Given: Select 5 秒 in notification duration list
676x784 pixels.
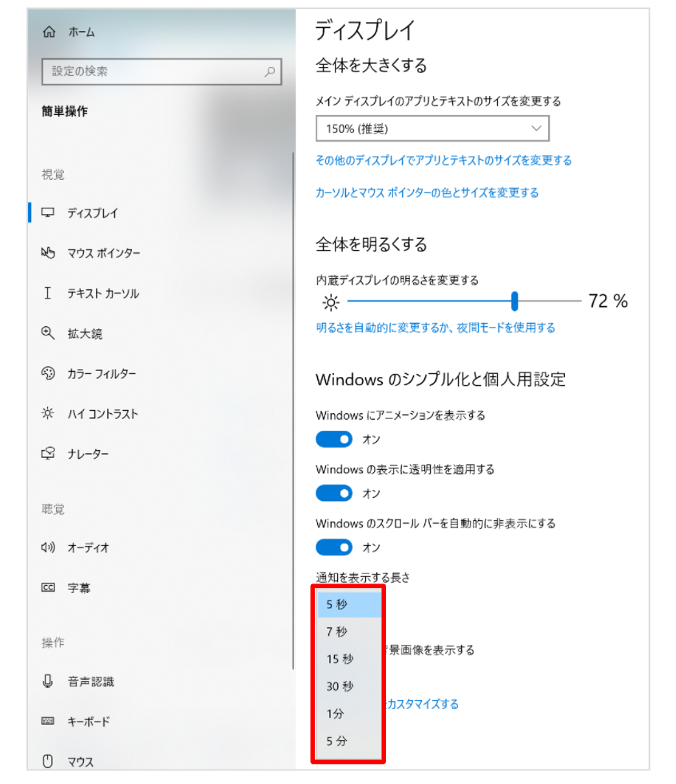Looking at the screenshot, I should click(349, 604).
